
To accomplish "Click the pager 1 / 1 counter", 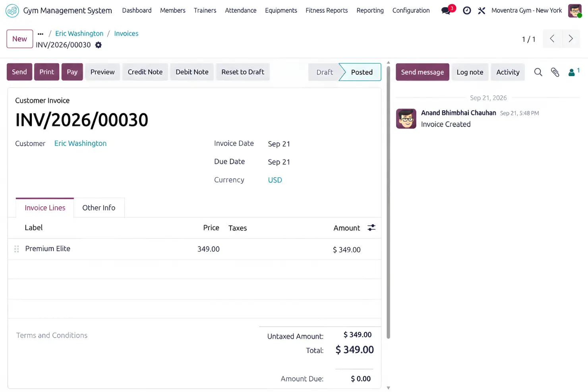I will 528,39.
